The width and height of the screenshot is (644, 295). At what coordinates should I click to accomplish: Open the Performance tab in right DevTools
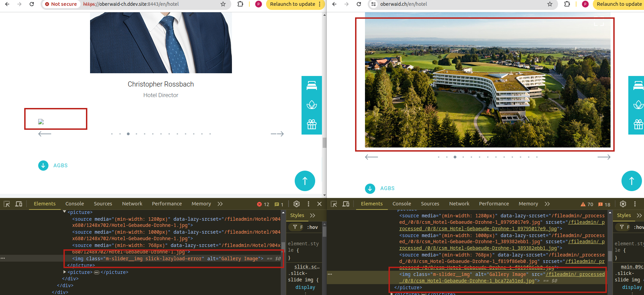coord(494,204)
